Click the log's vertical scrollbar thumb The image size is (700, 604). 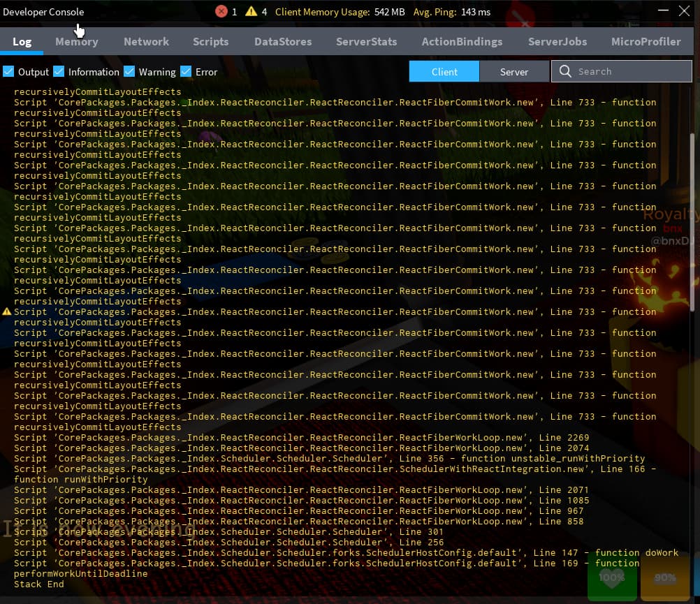[x=692, y=222]
